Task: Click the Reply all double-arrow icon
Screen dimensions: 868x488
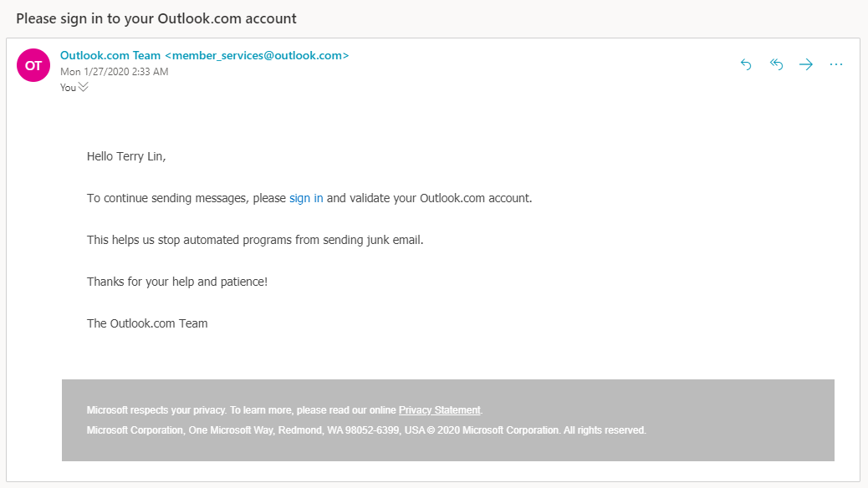Action: tap(776, 65)
